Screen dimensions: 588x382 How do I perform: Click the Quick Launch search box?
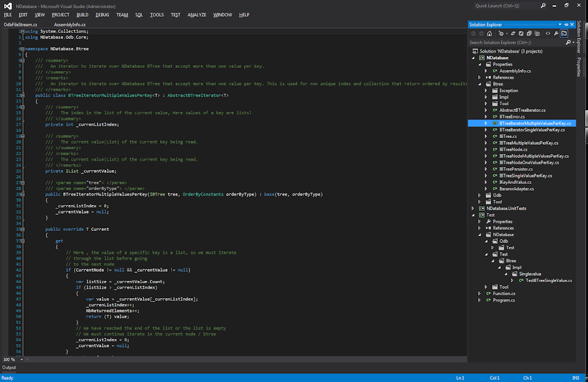(x=505, y=5)
